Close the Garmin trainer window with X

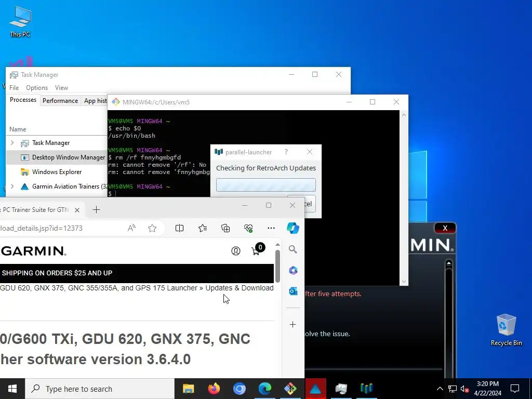(x=445, y=229)
